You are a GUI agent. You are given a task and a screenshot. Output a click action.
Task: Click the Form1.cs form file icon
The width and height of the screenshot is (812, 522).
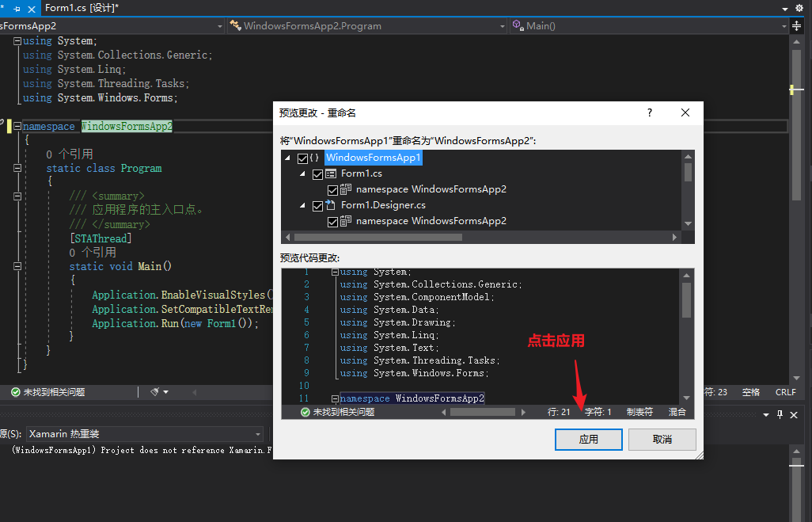pyautogui.click(x=331, y=173)
